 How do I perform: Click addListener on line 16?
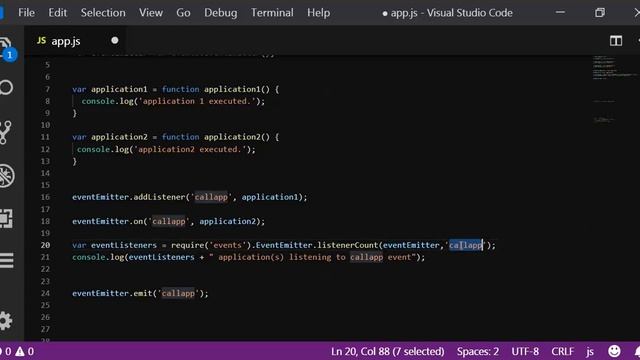[x=159, y=197]
